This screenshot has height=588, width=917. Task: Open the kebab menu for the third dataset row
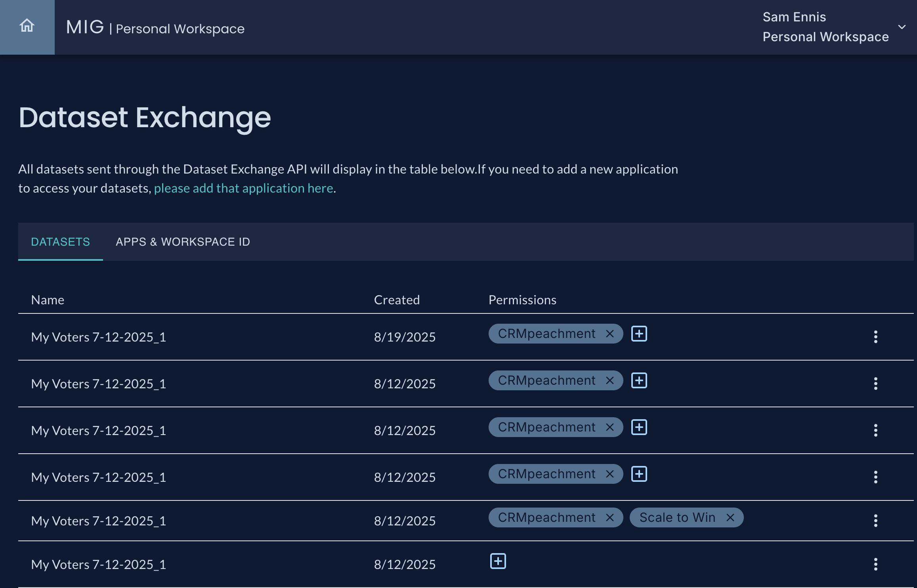pos(875,430)
